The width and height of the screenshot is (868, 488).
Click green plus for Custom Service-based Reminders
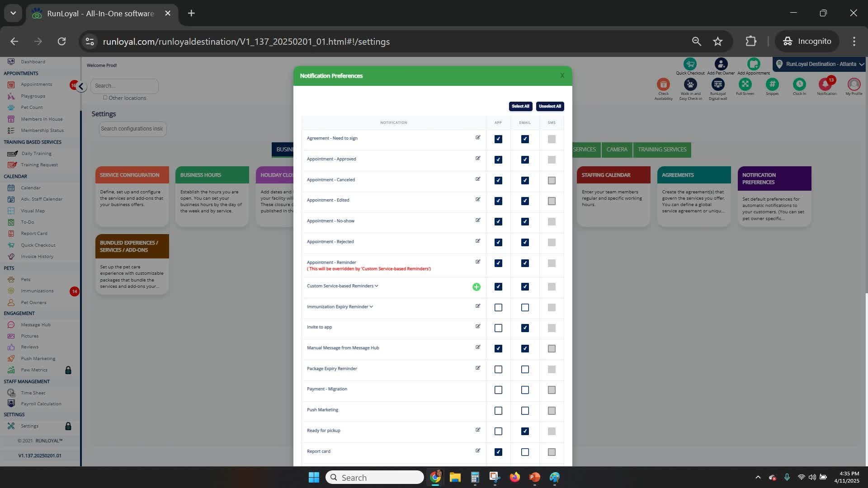coord(476,287)
